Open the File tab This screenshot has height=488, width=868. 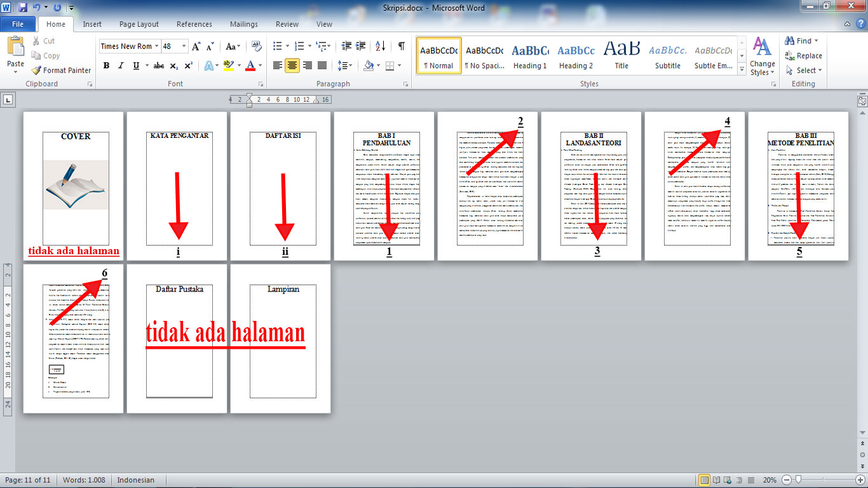(18, 24)
